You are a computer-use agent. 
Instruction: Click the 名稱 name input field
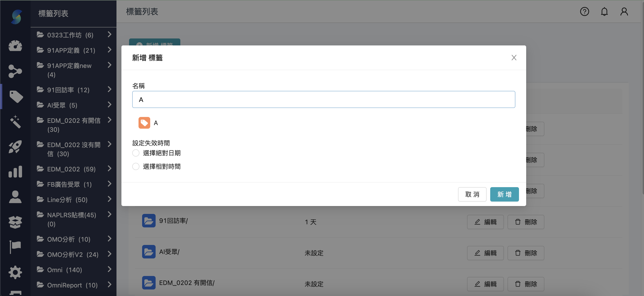click(323, 99)
